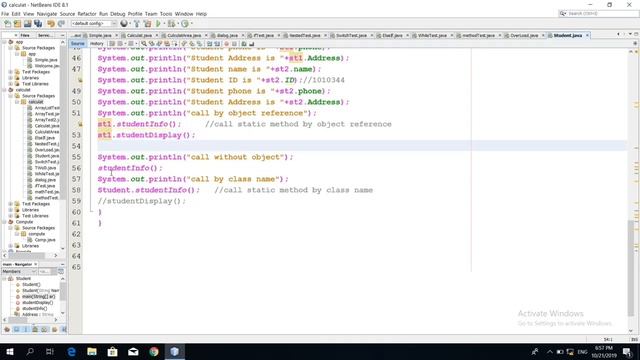The height and width of the screenshot is (360, 640).
Task: Select dialog.java in project tree
Action: (x=45, y=180)
